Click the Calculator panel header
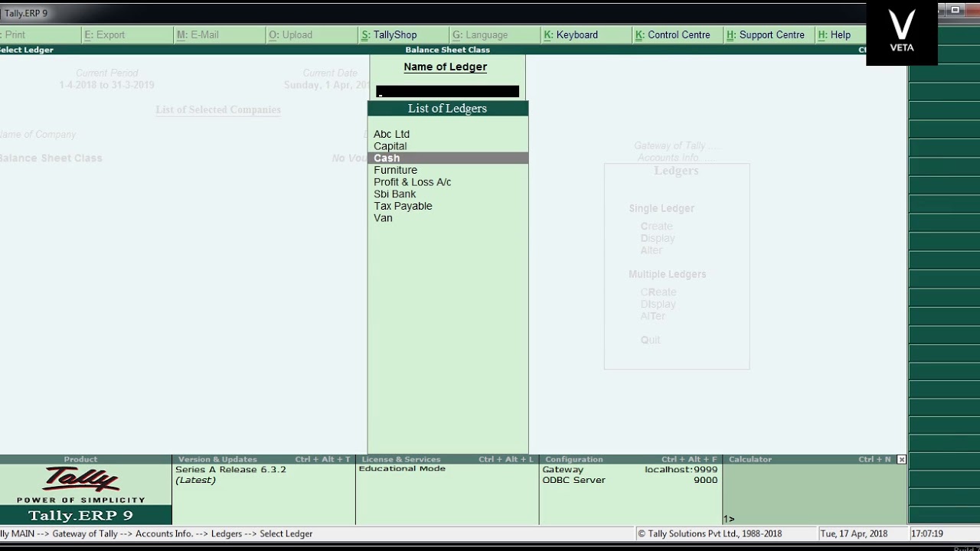Viewport: 980px width, 551px height. point(810,459)
